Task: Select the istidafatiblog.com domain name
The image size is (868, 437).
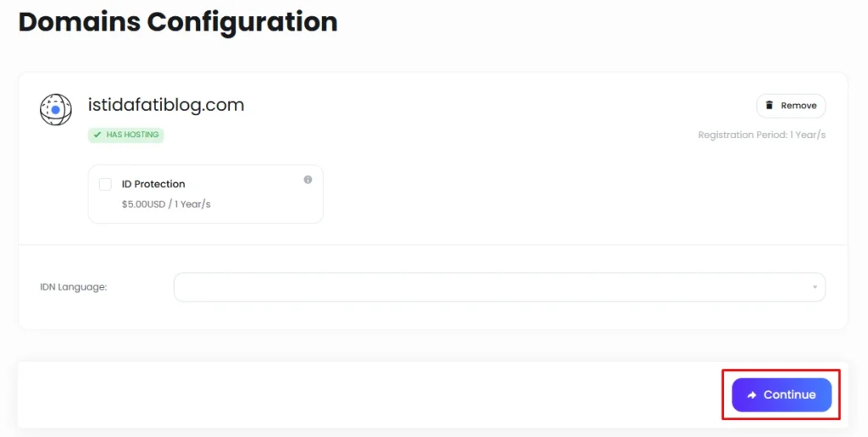Action: point(166,106)
